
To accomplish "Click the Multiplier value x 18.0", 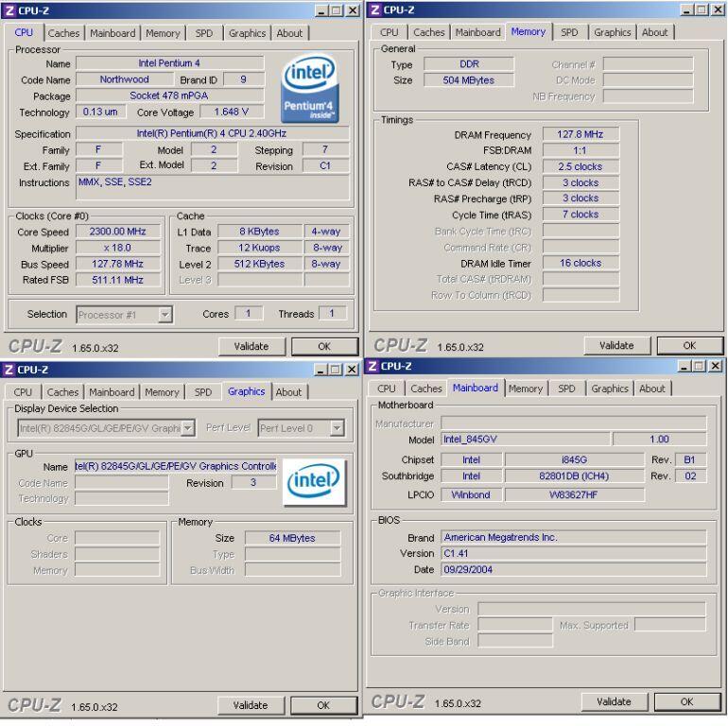I will [118, 248].
